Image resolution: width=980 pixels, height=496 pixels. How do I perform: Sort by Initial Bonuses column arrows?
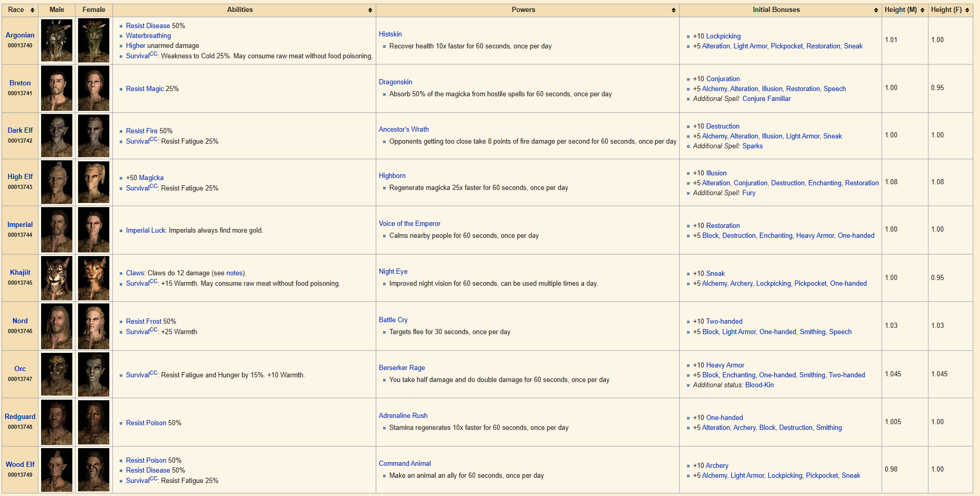point(876,10)
